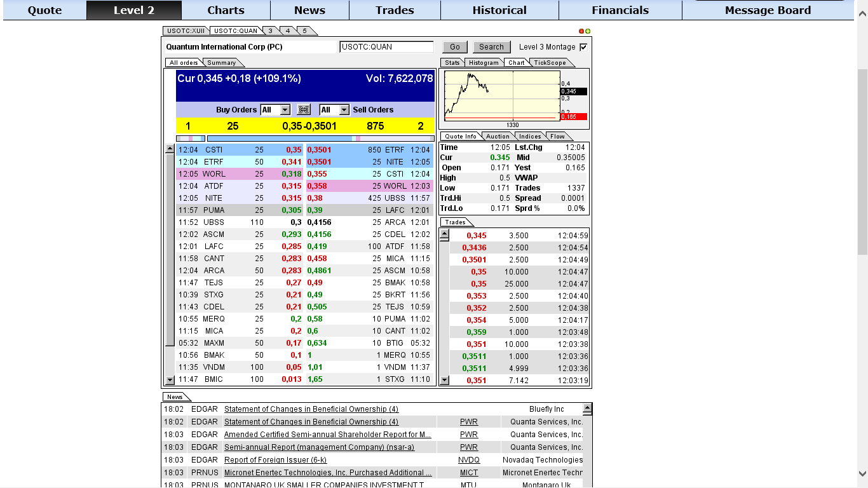Select the USOTC:QUAN symbol tab

click(235, 30)
